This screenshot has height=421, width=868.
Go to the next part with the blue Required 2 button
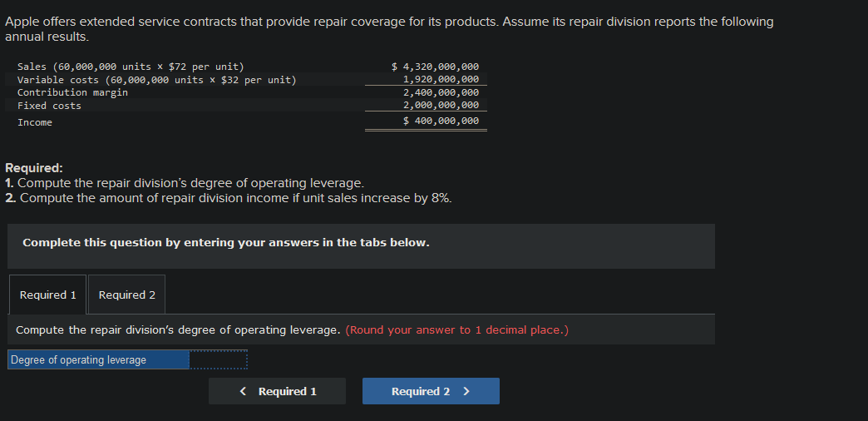pos(431,391)
